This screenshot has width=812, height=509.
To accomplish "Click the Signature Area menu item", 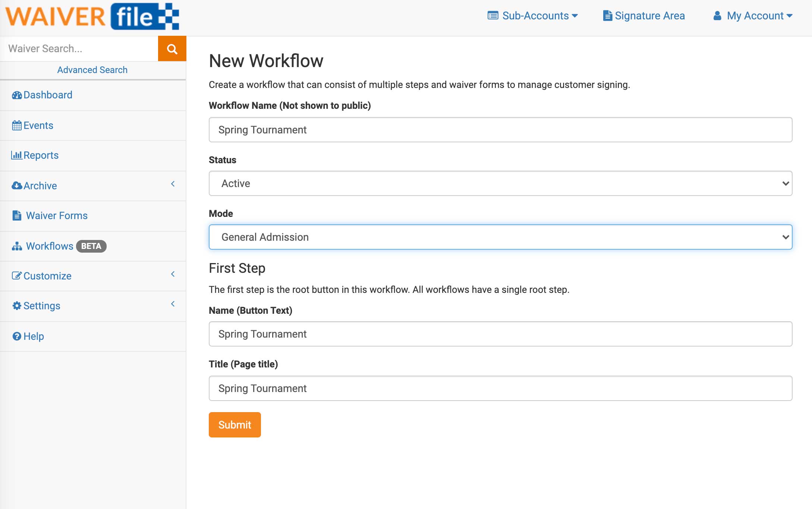I will point(644,16).
